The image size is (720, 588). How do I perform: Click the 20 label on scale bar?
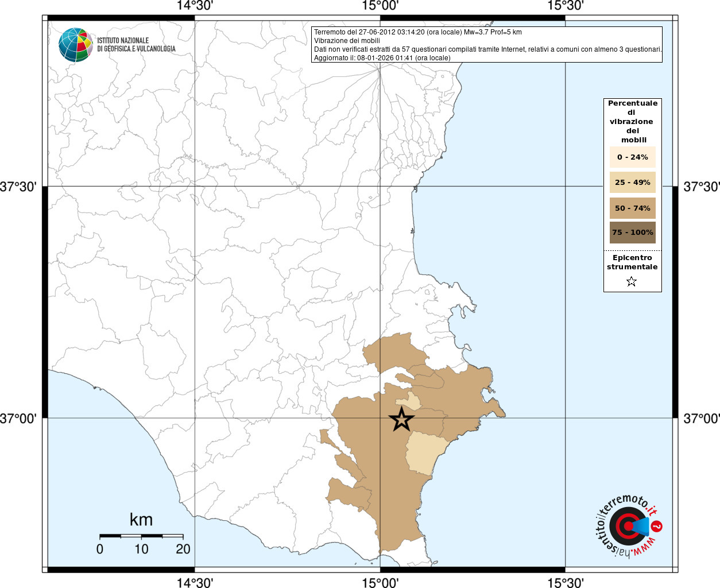click(183, 549)
